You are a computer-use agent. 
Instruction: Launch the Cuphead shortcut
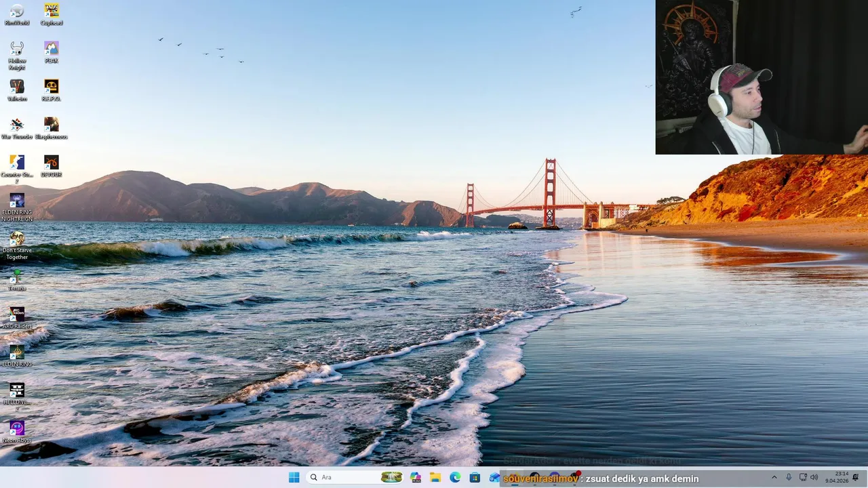tap(52, 14)
